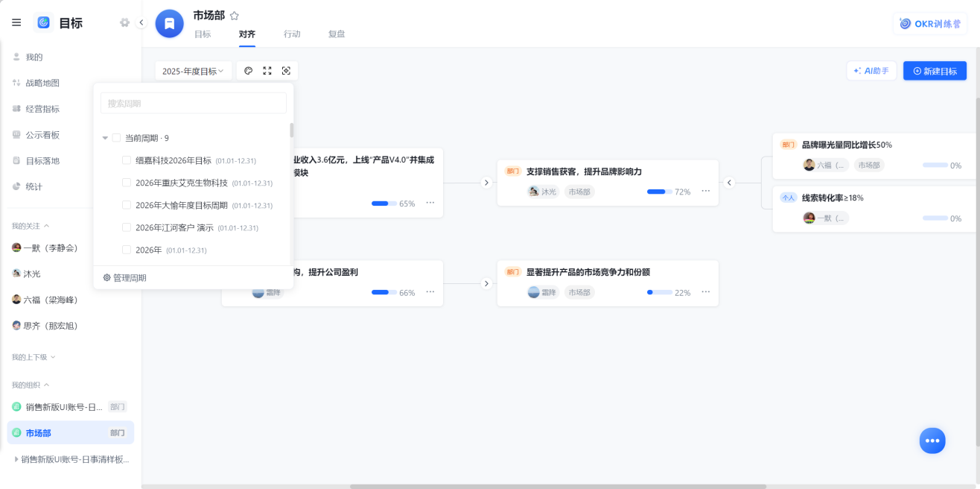The image size is (980, 489).
Task: Collapse the 我的组织 section
Action: click(x=47, y=385)
